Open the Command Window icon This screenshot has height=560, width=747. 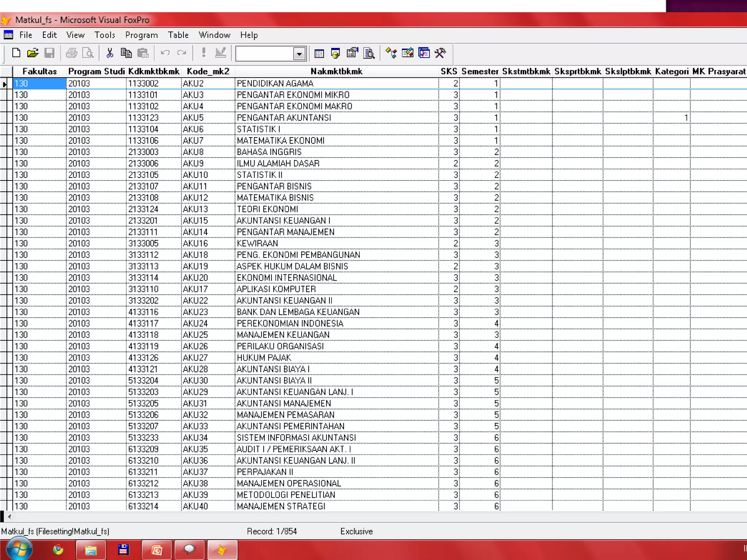[x=319, y=54]
